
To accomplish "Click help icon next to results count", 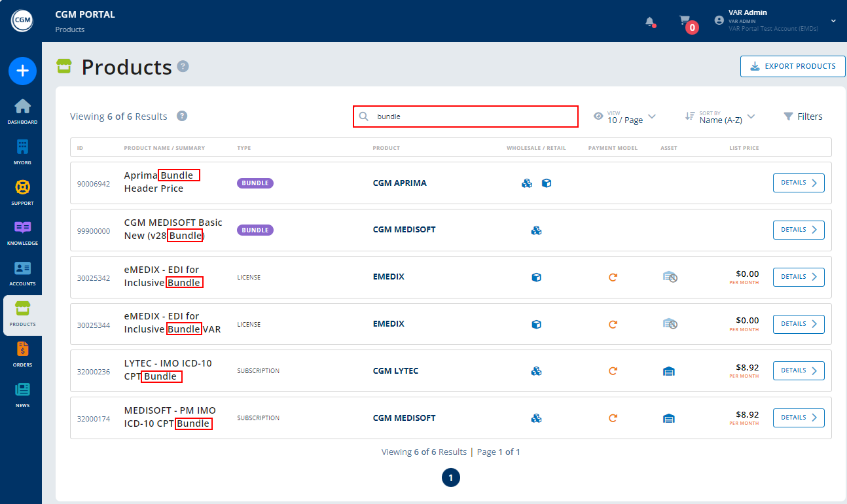I will 182,116.
